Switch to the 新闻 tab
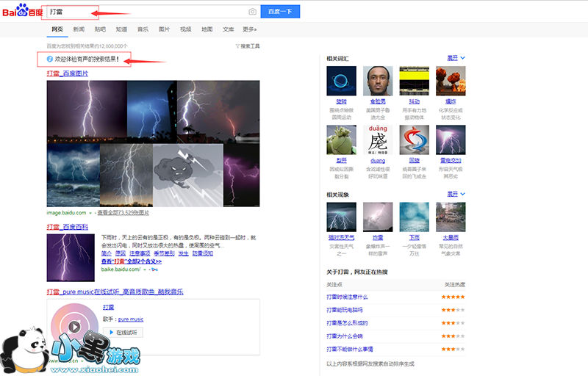Image resolution: width=588 pixels, height=376 pixels. [x=79, y=29]
